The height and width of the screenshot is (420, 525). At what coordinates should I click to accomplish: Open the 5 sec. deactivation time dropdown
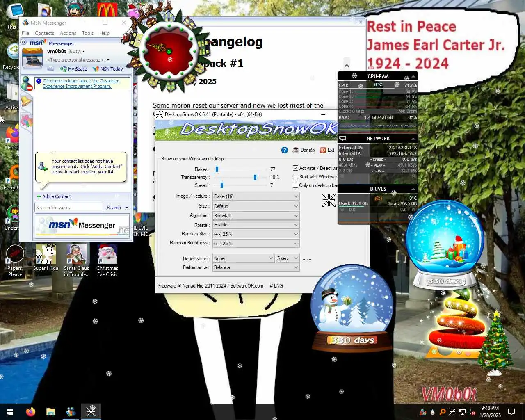click(288, 258)
